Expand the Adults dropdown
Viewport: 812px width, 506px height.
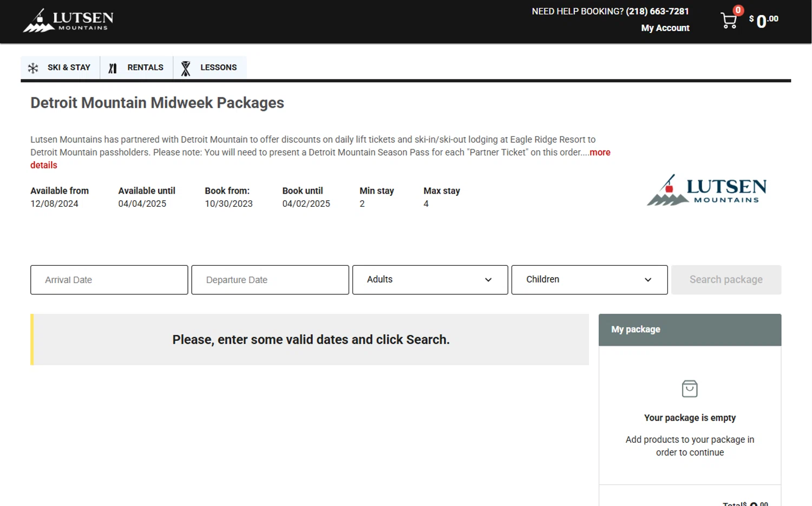click(430, 280)
